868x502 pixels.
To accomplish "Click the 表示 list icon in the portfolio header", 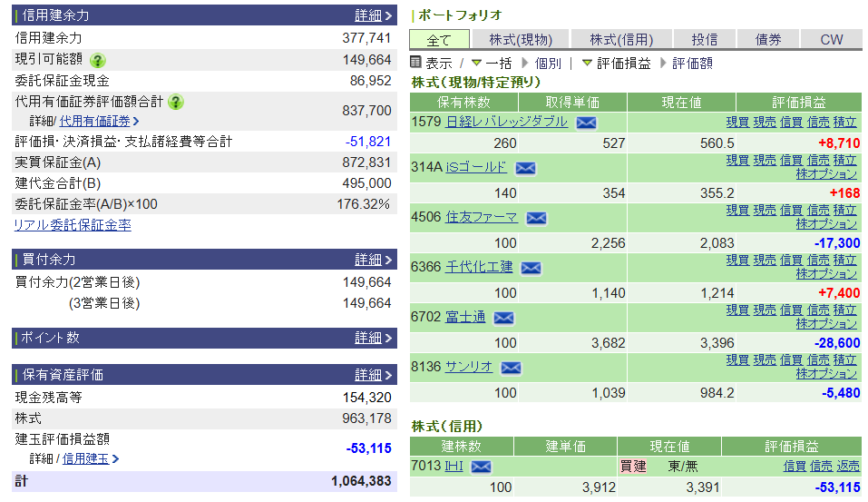I will 416,63.
